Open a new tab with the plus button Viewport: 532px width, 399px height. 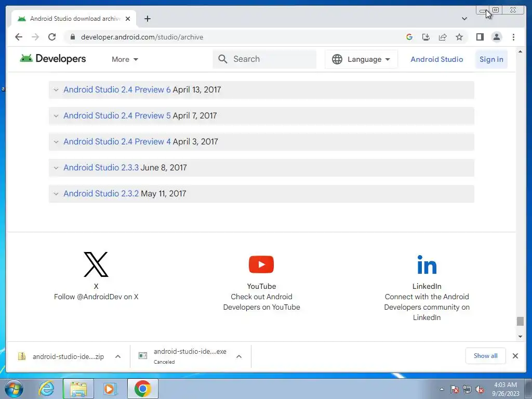point(147,19)
